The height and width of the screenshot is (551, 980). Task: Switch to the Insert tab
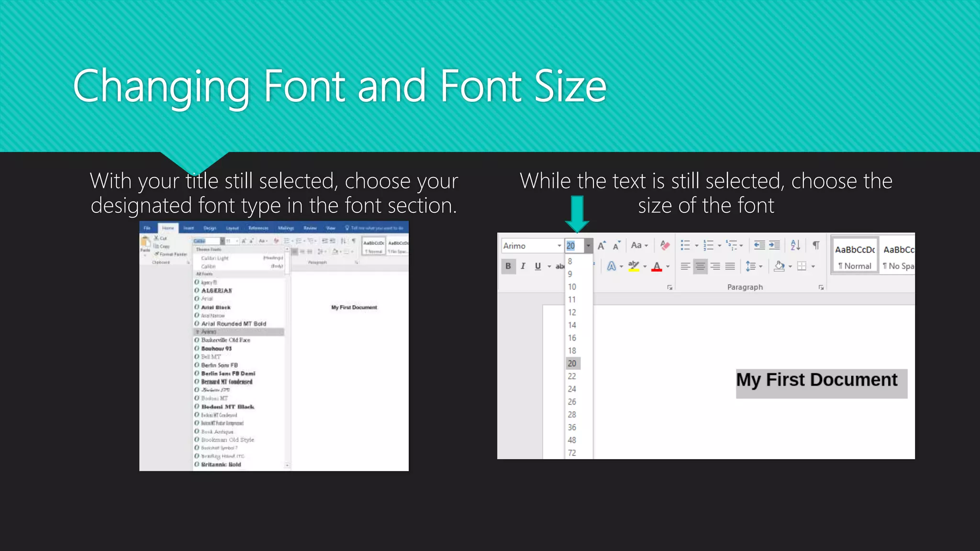[189, 228]
